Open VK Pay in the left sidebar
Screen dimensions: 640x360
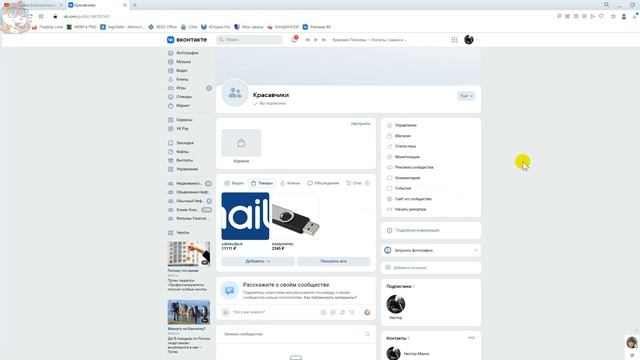pos(178,129)
